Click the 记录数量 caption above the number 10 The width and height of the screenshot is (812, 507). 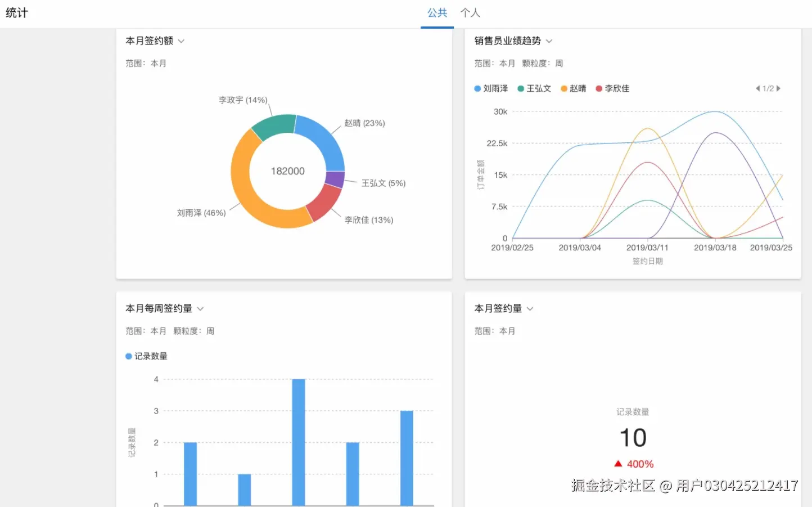click(x=633, y=412)
